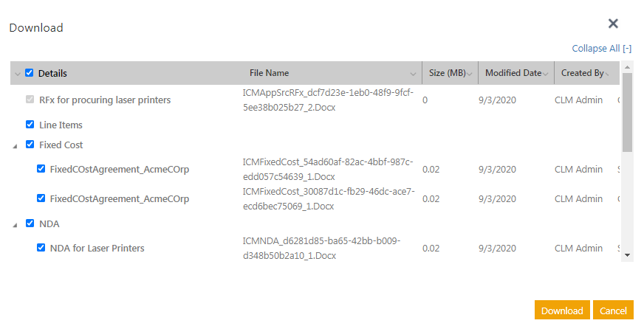644x326 pixels.
Task: Uncheck the Details select-all checkbox
Action: click(30, 73)
